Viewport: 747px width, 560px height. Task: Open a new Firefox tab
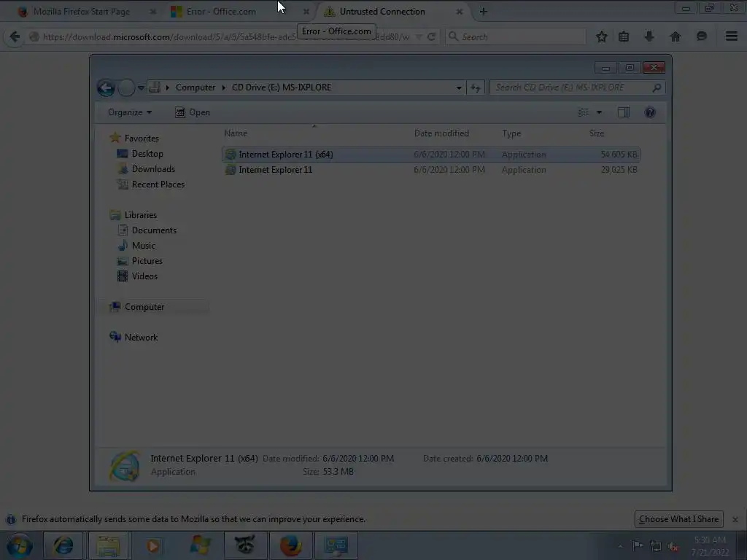[x=484, y=12]
